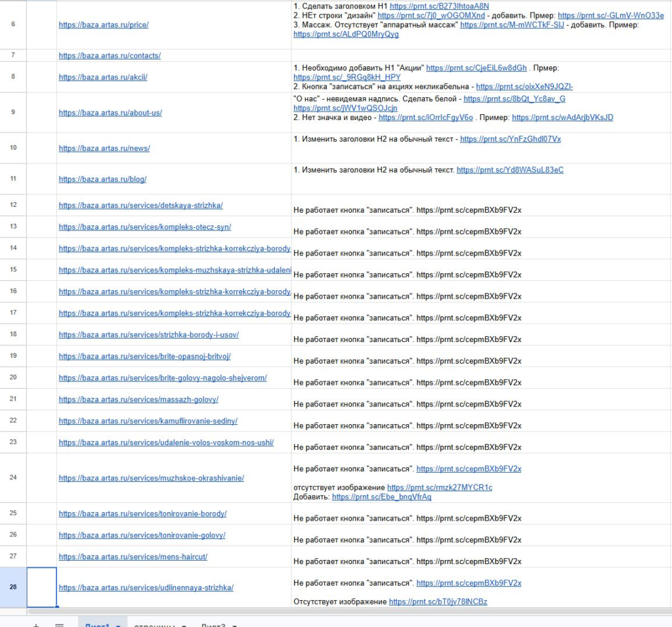Open the Лист3 tab dropdown arrow

pyautogui.click(x=234, y=625)
